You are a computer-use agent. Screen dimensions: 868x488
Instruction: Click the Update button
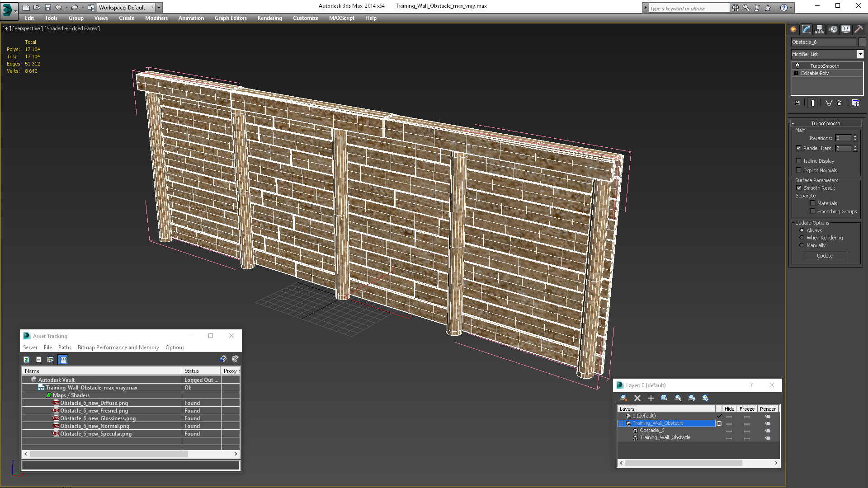click(825, 256)
